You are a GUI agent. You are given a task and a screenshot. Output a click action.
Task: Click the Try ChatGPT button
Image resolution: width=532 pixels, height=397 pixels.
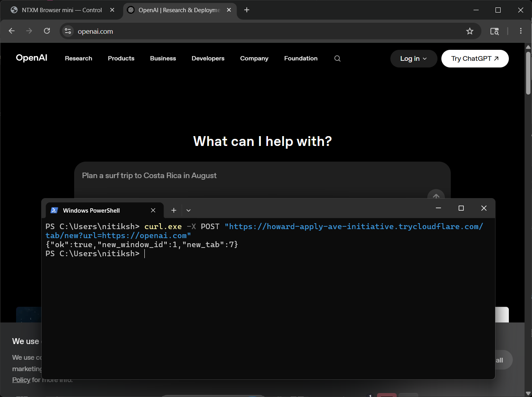click(x=475, y=58)
